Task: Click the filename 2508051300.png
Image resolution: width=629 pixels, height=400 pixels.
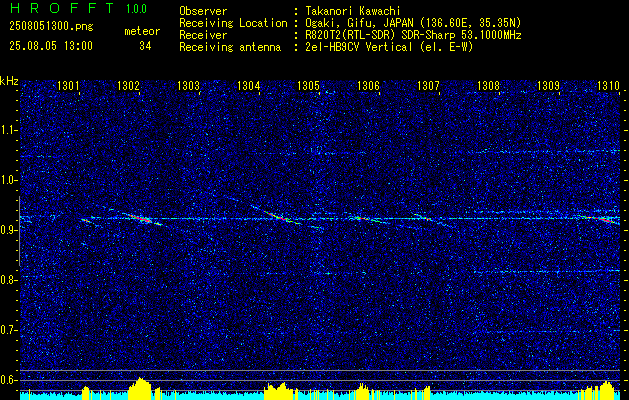Action: coord(51,27)
